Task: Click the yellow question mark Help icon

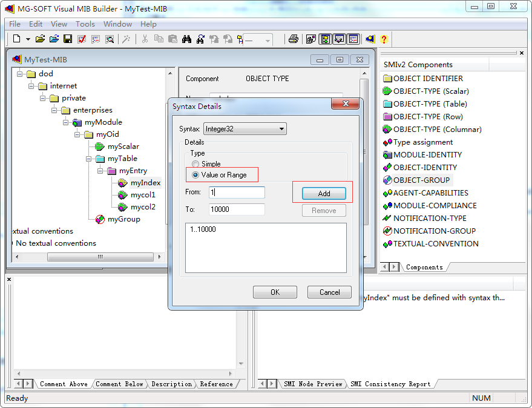Action: tap(383, 39)
